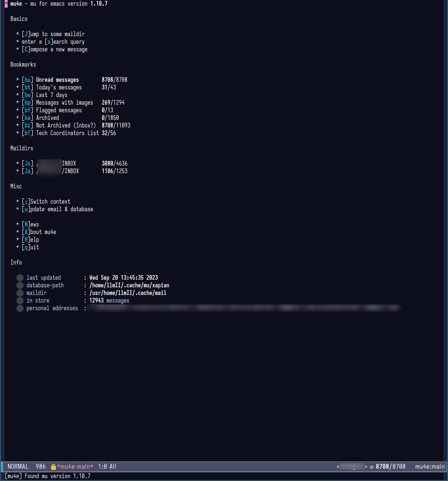Show Today's messages

(x=59, y=87)
